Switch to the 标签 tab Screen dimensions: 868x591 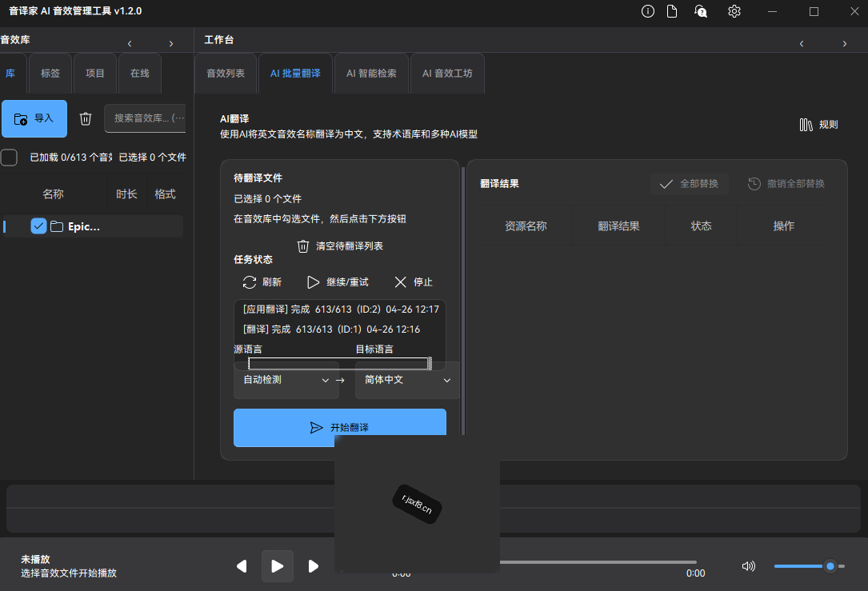(50, 74)
